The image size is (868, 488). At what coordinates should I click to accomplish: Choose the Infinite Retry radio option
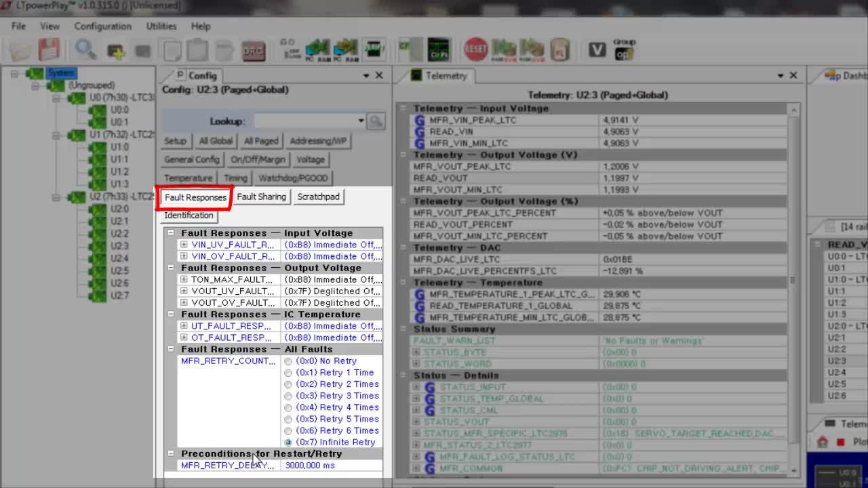pyautogui.click(x=288, y=443)
